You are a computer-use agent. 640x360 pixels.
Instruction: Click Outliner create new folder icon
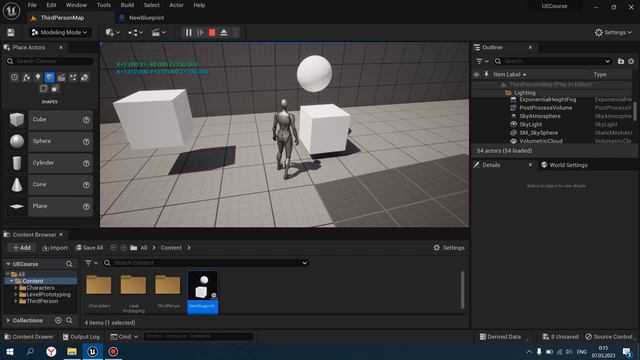click(621, 61)
